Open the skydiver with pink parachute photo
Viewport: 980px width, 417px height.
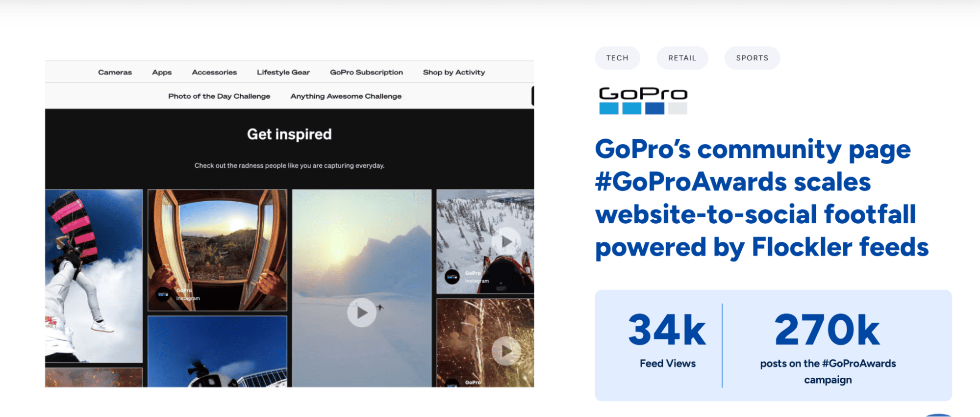pos(94,276)
